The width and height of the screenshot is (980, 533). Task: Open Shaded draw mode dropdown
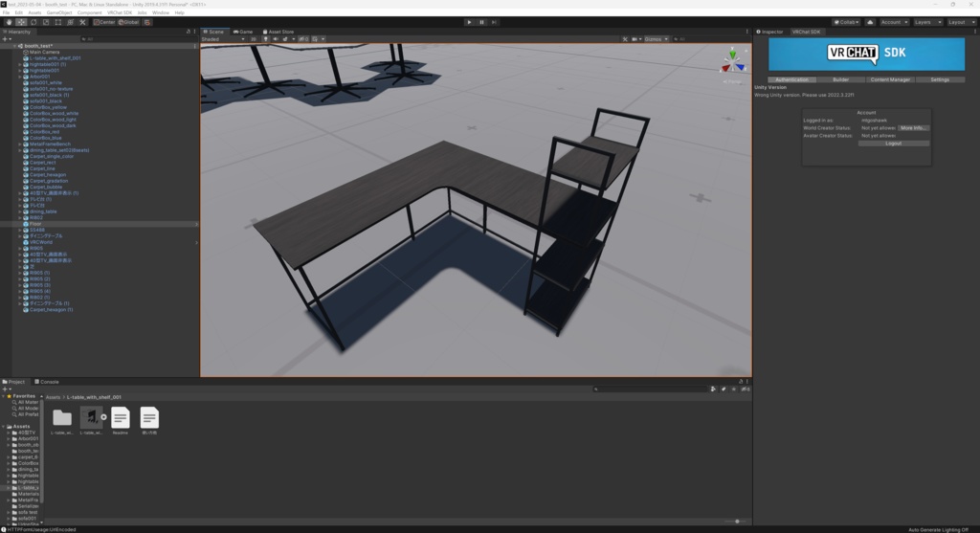(222, 38)
